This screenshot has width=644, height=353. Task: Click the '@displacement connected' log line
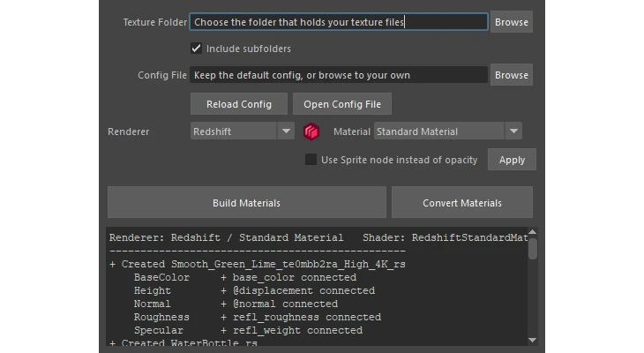click(x=298, y=290)
